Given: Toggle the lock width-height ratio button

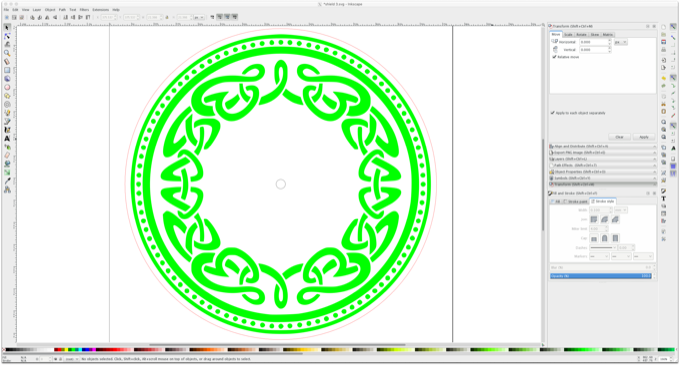Looking at the screenshot, I should pos(167,17).
